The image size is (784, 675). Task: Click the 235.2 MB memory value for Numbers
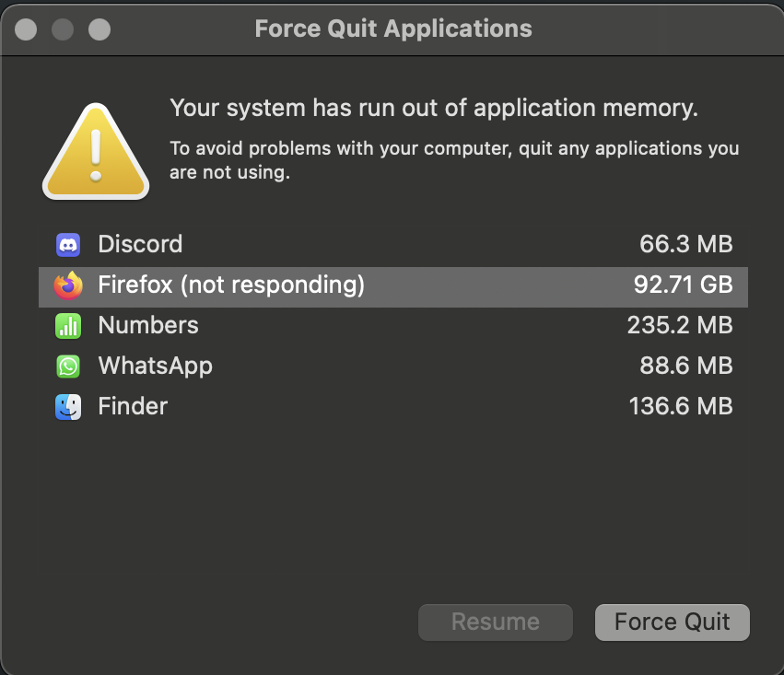pyautogui.click(x=680, y=326)
